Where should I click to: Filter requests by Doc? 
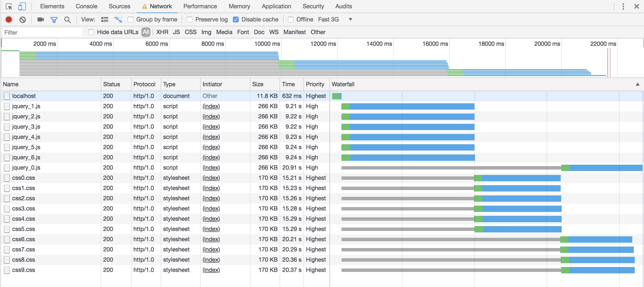coord(259,32)
